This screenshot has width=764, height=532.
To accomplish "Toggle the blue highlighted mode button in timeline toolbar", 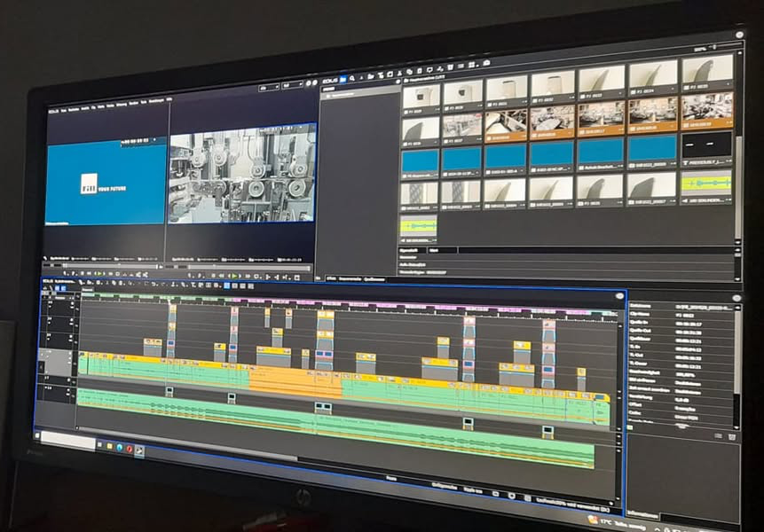I will (x=227, y=285).
